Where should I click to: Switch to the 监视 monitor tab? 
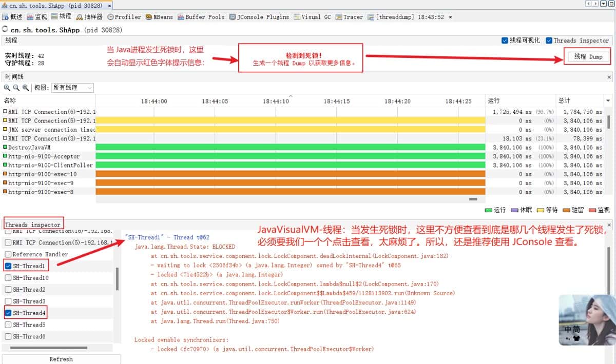[36, 17]
